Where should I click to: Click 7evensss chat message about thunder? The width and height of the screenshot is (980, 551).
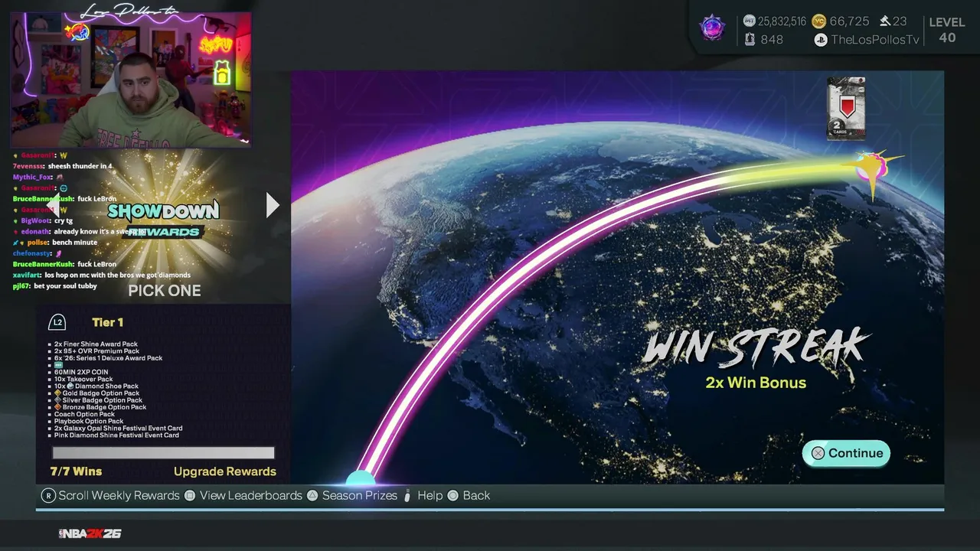[x=63, y=166]
